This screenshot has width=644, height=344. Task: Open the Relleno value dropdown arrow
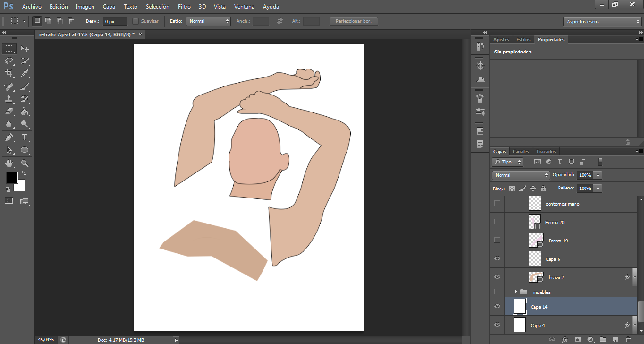pos(598,188)
